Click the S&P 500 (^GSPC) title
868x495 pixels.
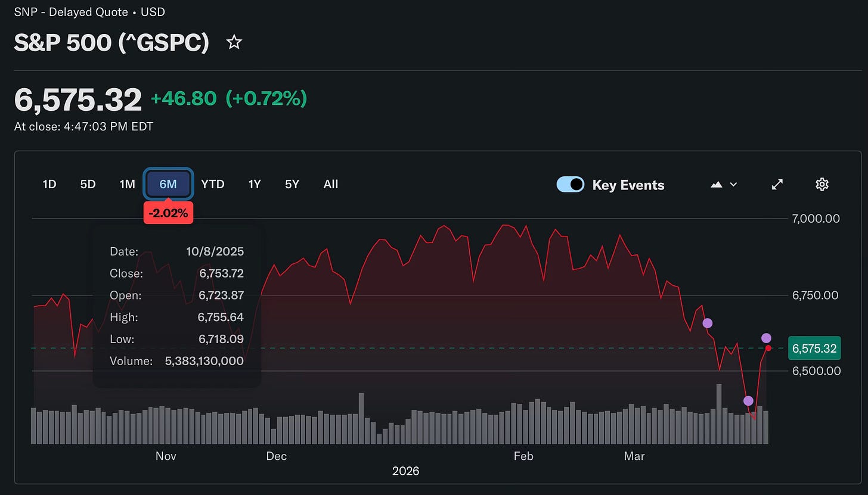coord(111,43)
